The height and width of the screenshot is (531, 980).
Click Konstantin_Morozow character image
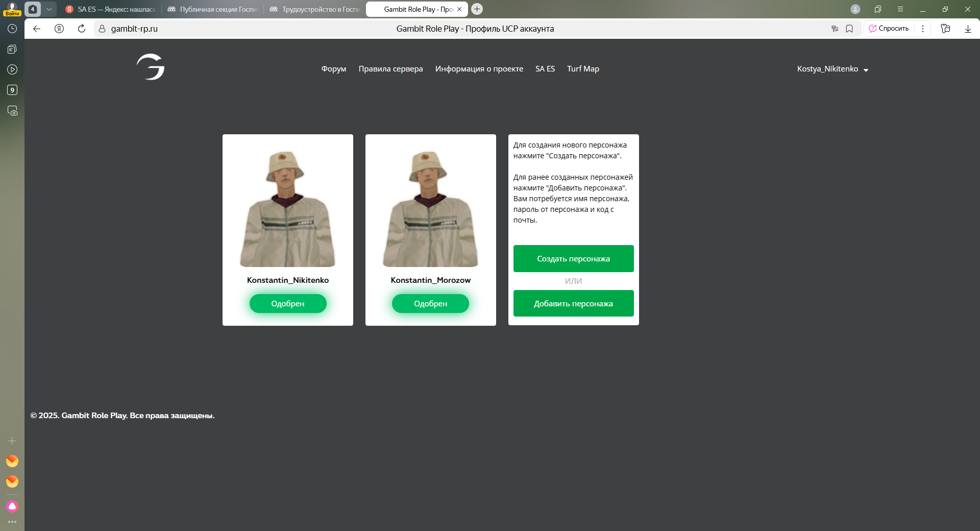click(431, 209)
